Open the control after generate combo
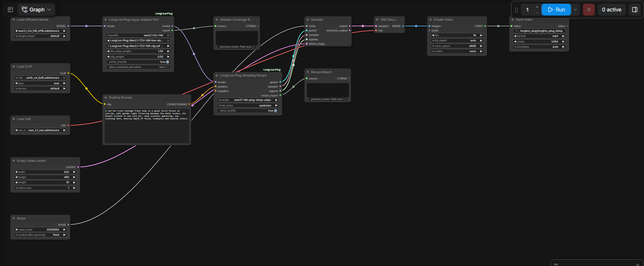Image resolution: width=644 pixels, height=266 pixels. 40,235
